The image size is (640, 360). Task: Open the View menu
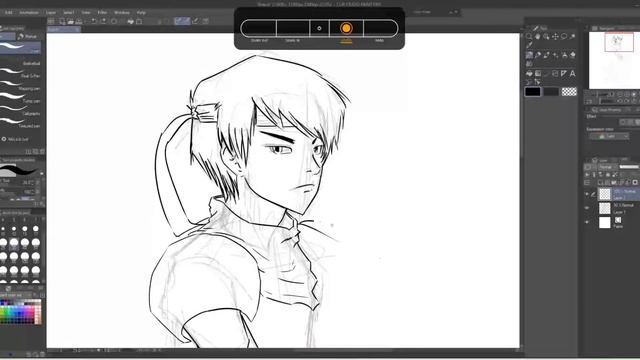coord(86,13)
